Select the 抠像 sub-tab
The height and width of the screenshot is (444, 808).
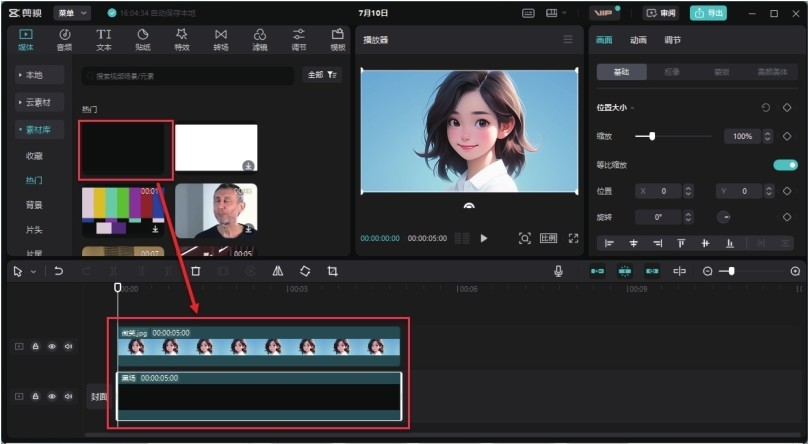pos(671,72)
